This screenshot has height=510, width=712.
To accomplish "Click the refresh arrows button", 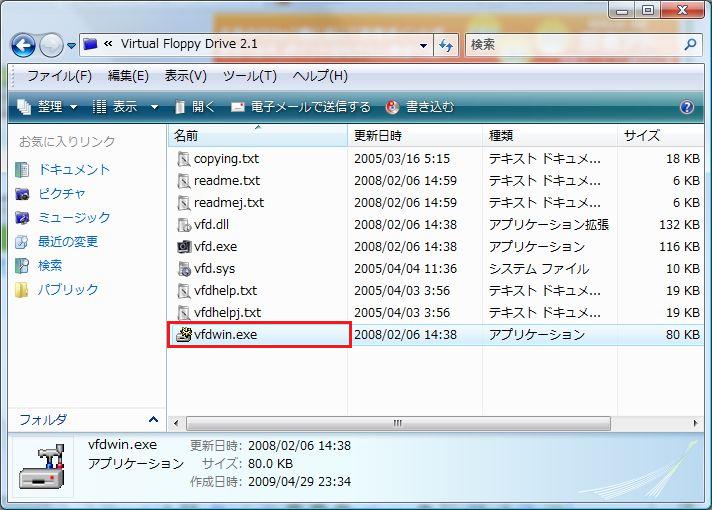I will tap(446, 45).
